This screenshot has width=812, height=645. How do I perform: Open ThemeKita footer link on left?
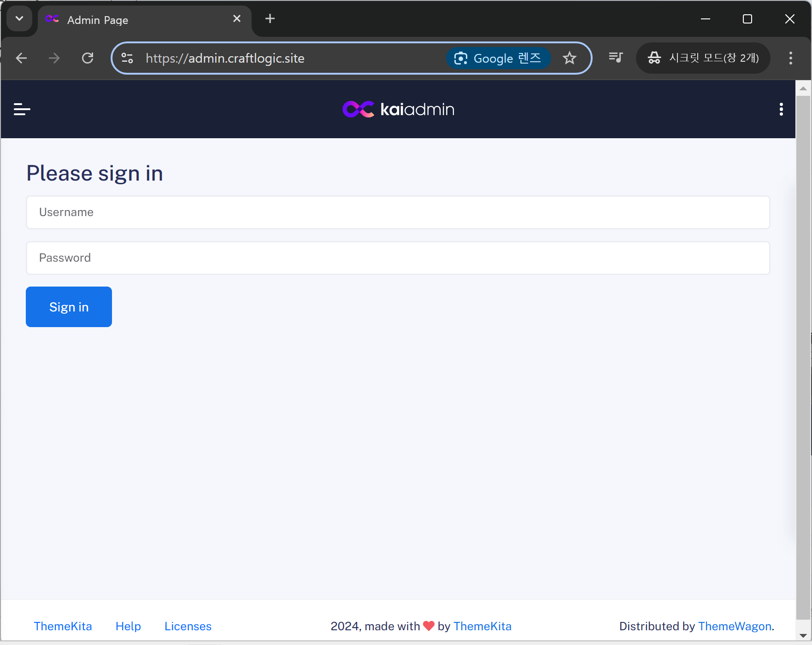pyautogui.click(x=63, y=626)
